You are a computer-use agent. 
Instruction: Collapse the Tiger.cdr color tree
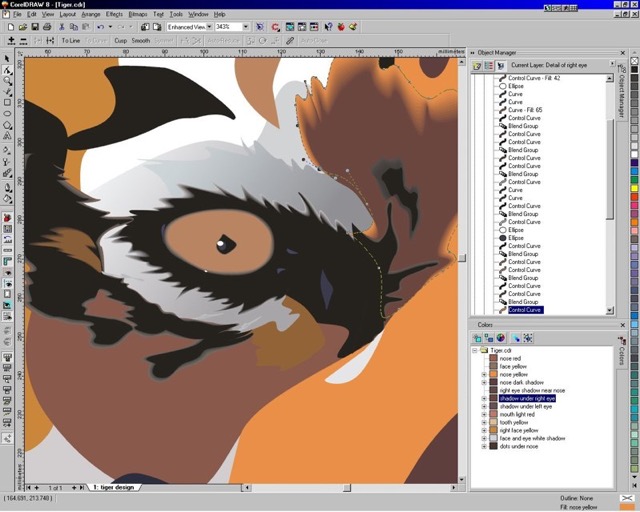pos(474,350)
